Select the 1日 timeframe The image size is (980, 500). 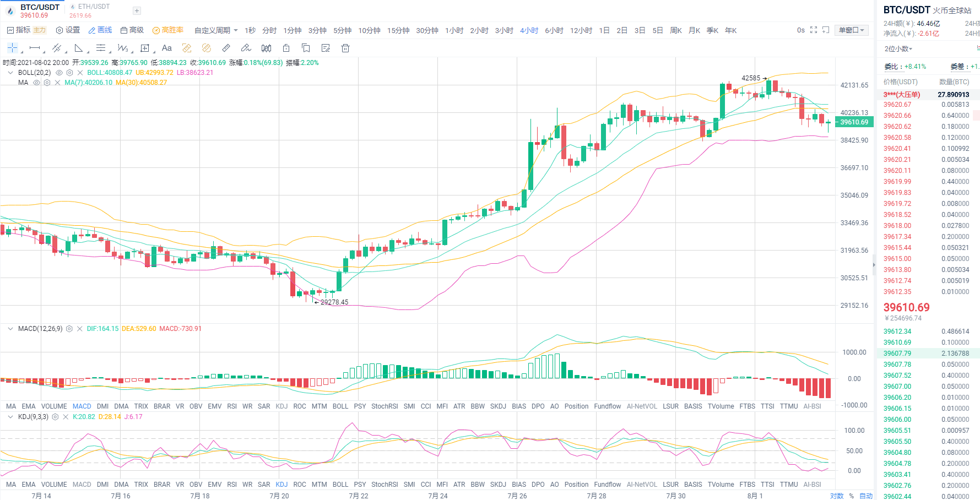(604, 30)
